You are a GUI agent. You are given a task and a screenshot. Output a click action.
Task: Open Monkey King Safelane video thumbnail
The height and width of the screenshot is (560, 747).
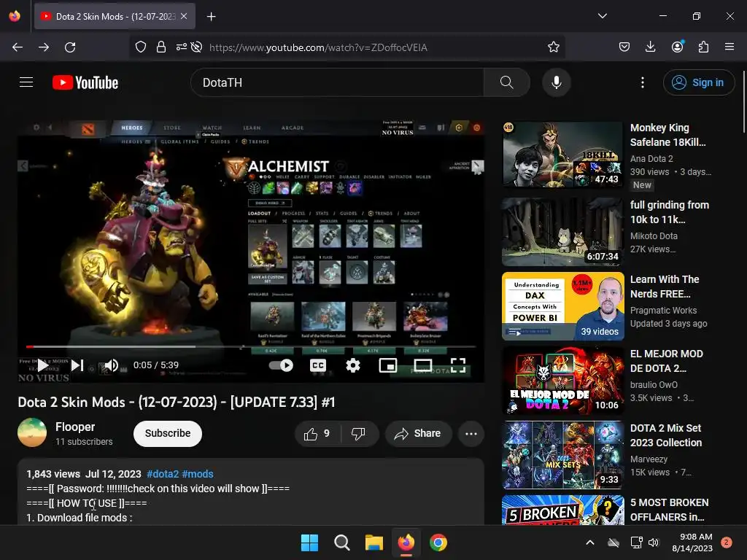pos(562,155)
